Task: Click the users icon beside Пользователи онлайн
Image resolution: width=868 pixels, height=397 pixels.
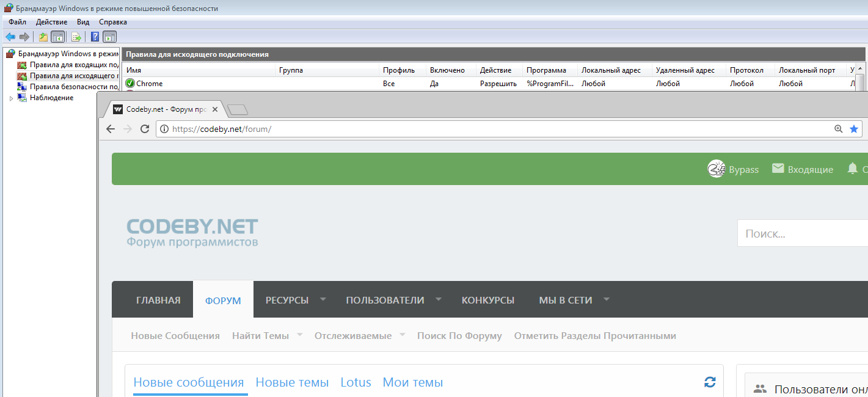Action: coord(760,388)
